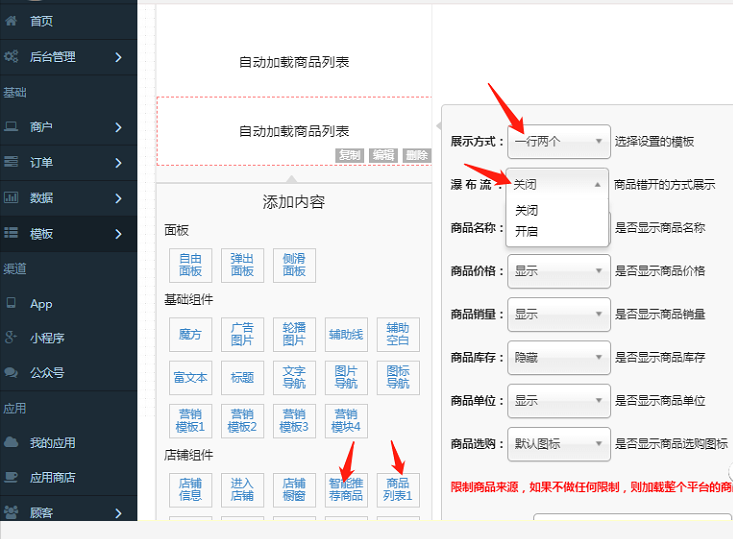This screenshot has height=539, width=733.
Task: Add the 轮播图片 component
Action: tap(294, 334)
